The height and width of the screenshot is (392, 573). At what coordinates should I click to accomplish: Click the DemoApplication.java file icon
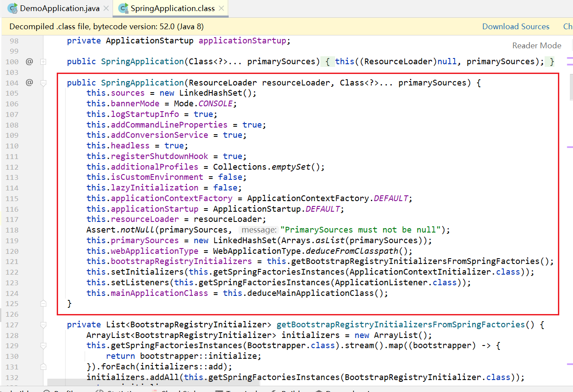pos(12,8)
